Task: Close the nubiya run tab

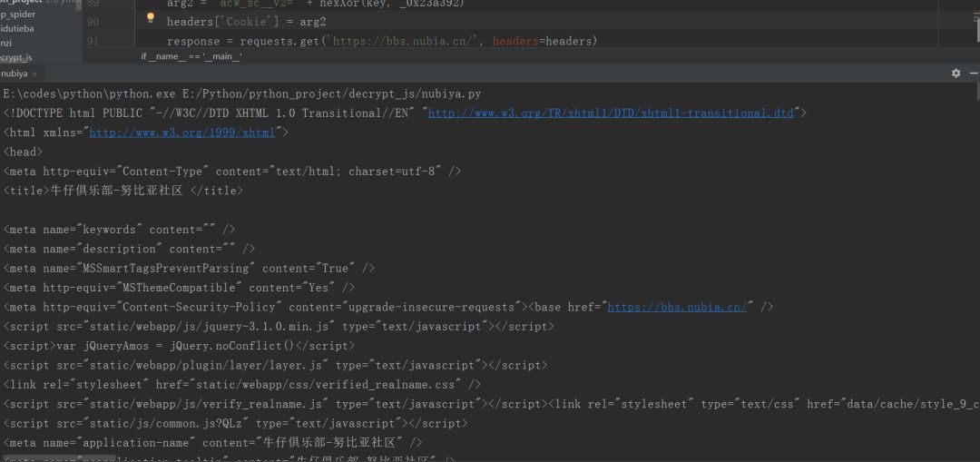Action: pos(35,74)
